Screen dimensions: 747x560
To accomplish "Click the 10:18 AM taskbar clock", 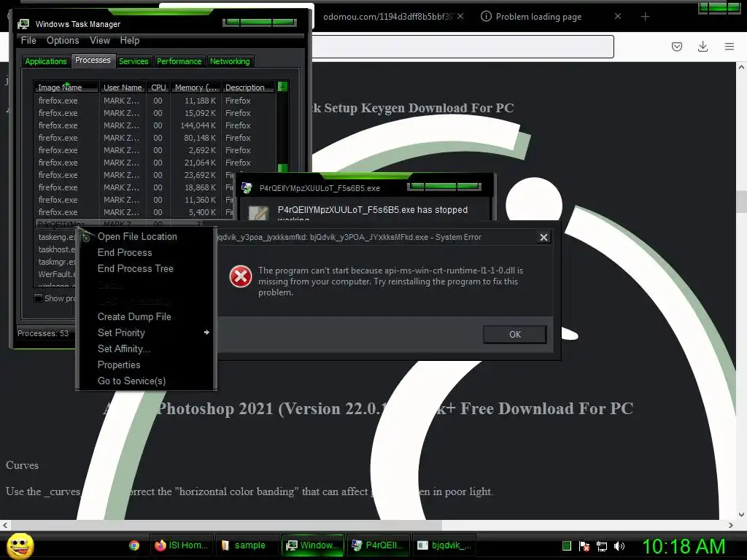I will (684, 546).
